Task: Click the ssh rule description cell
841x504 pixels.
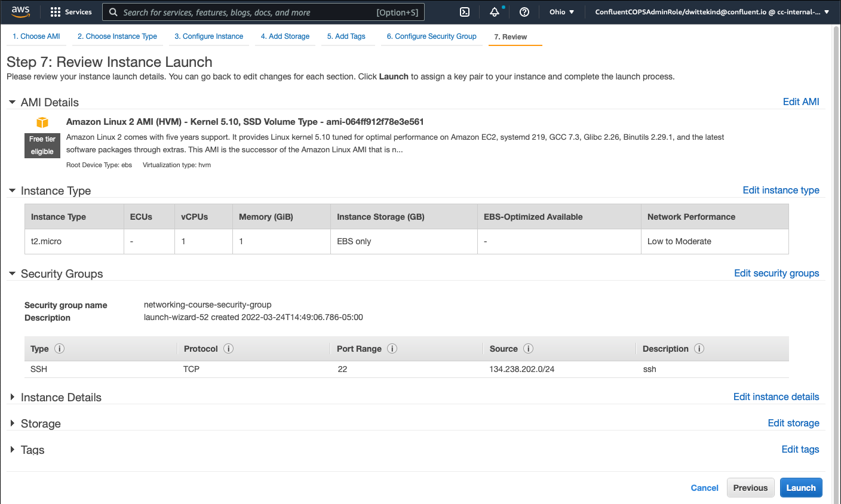Action: 650,369
